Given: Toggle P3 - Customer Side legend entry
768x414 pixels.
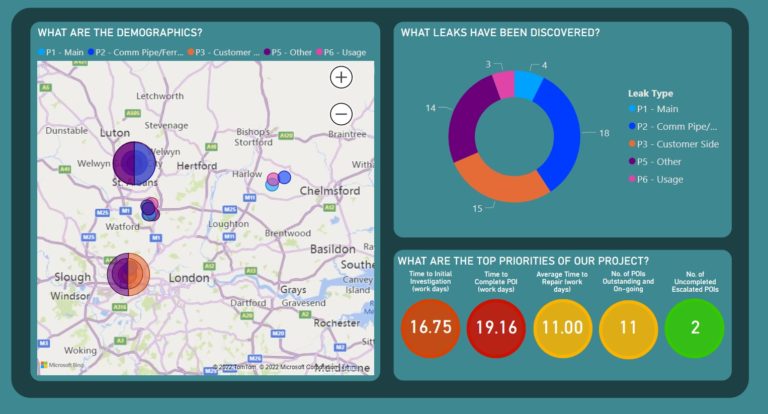Looking at the screenshot, I should [x=672, y=143].
